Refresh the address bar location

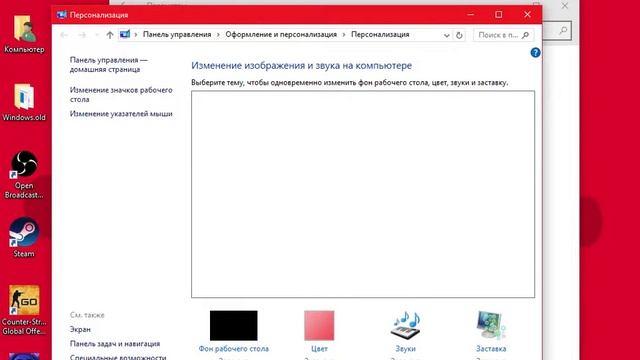[x=459, y=35]
